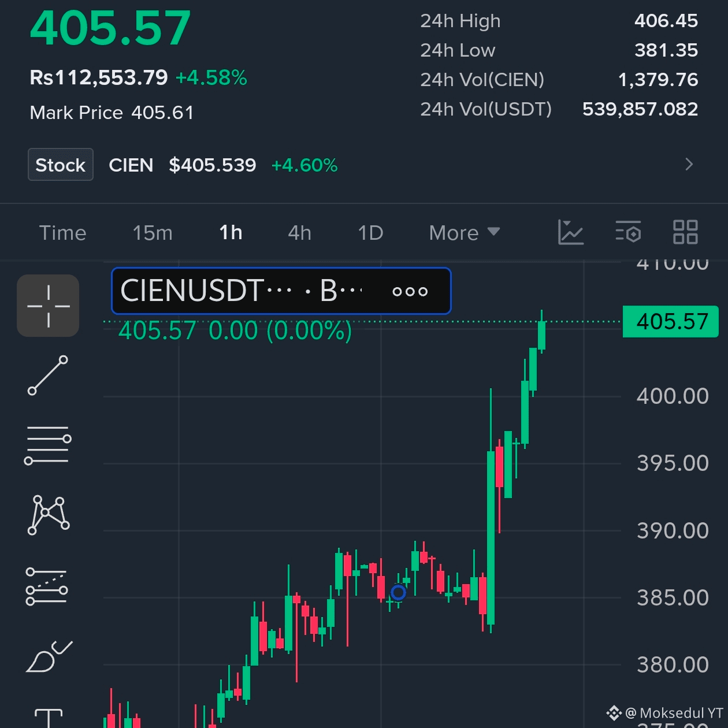Image resolution: width=728 pixels, height=728 pixels.
Task: Tap the 405.57 0.00 (0.00%) legend values
Action: pyautogui.click(x=235, y=331)
